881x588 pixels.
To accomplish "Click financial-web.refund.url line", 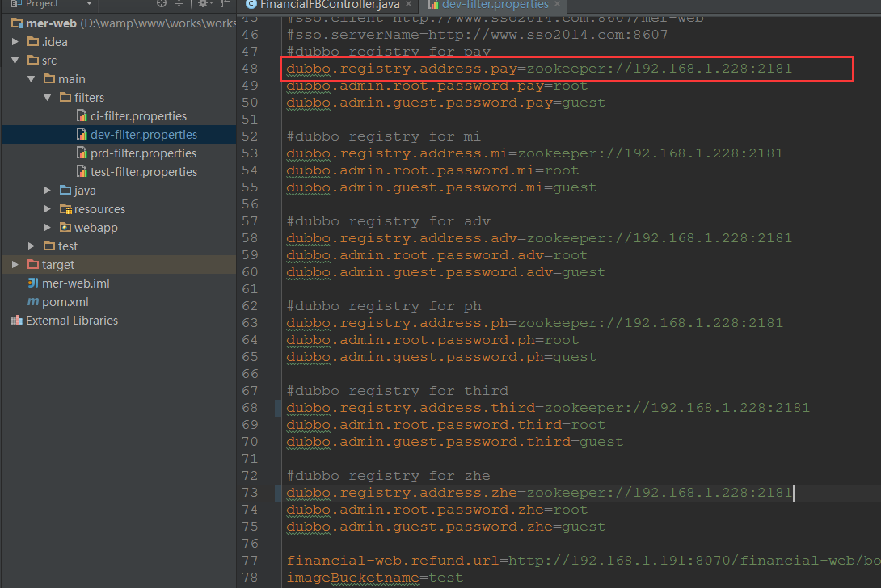I will (584, 561).
